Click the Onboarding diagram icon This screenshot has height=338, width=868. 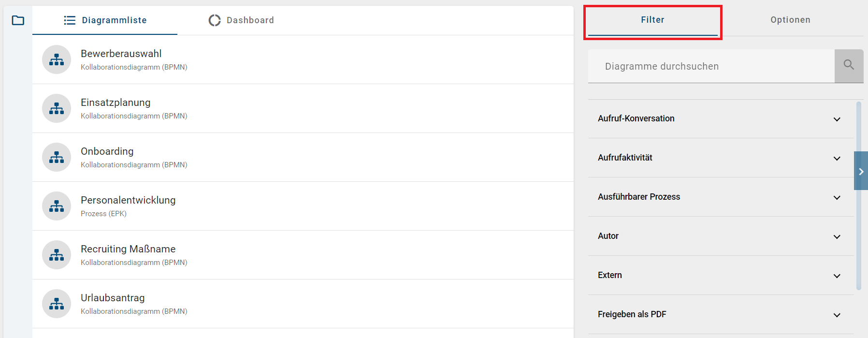tap(57, 157)
